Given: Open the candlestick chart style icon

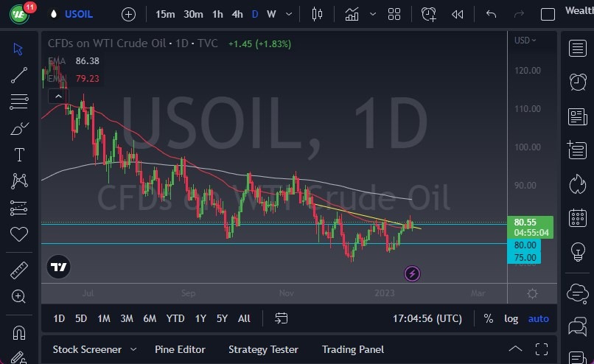Looking at the screenshot, I should [318, 14].
